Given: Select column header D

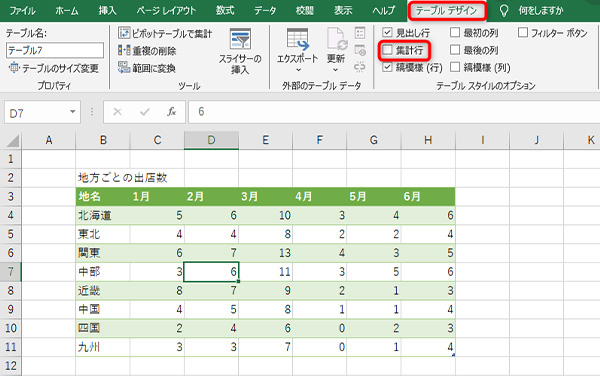Looking at the screenshot, I should tap(211, 140).
